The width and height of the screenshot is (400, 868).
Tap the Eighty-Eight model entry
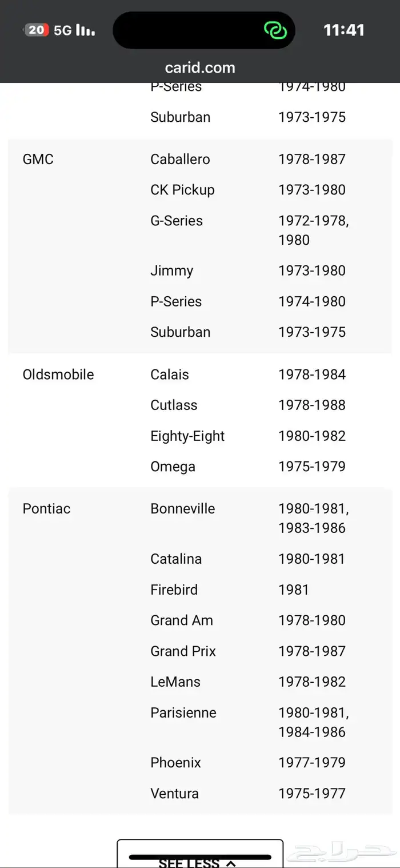click(187, 436)
